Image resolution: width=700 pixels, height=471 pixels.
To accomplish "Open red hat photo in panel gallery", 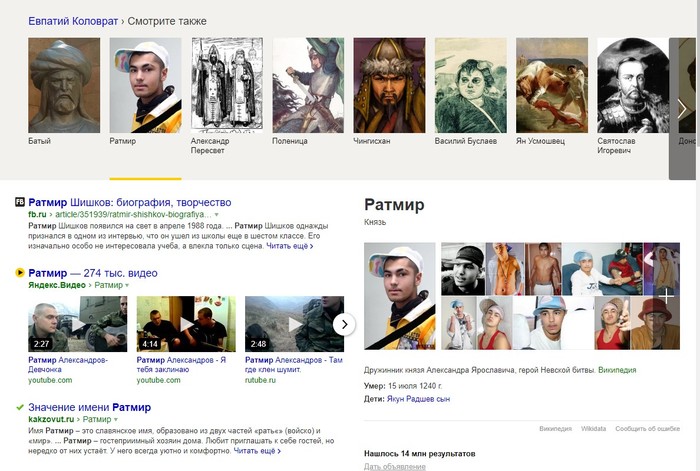I will tap(655, 323).
